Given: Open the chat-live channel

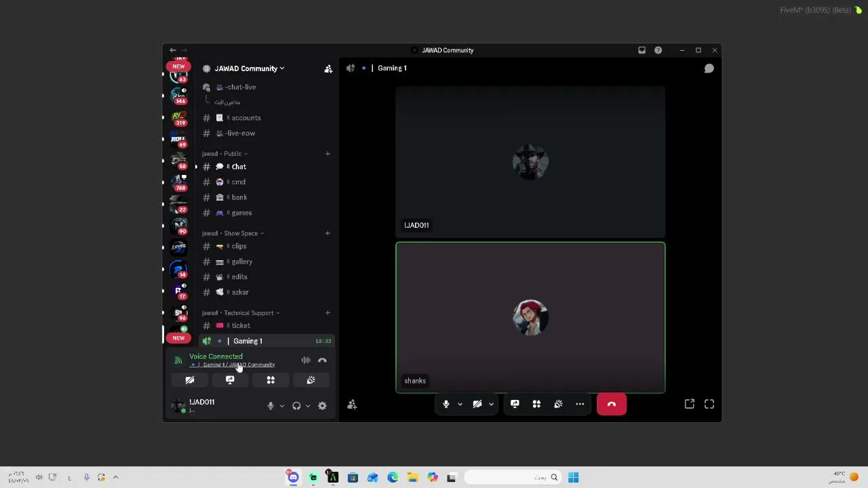Looking at the screenshot, I should pyautogui.click(x=266, y=87).
